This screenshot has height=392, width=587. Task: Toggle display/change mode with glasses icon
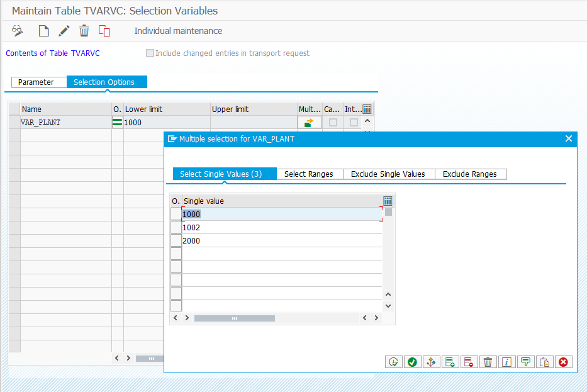coord(16,30)
